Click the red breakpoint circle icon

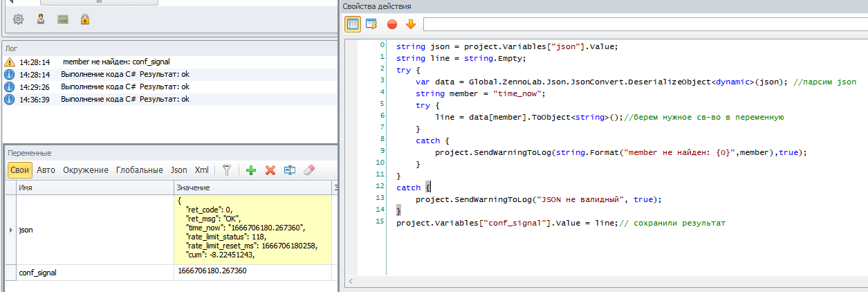tap(392, 24)
